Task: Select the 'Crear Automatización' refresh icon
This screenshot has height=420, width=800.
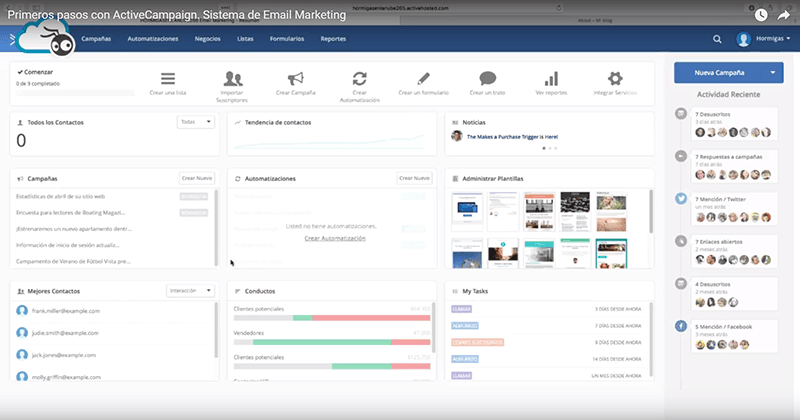Action: pos(360,79)
